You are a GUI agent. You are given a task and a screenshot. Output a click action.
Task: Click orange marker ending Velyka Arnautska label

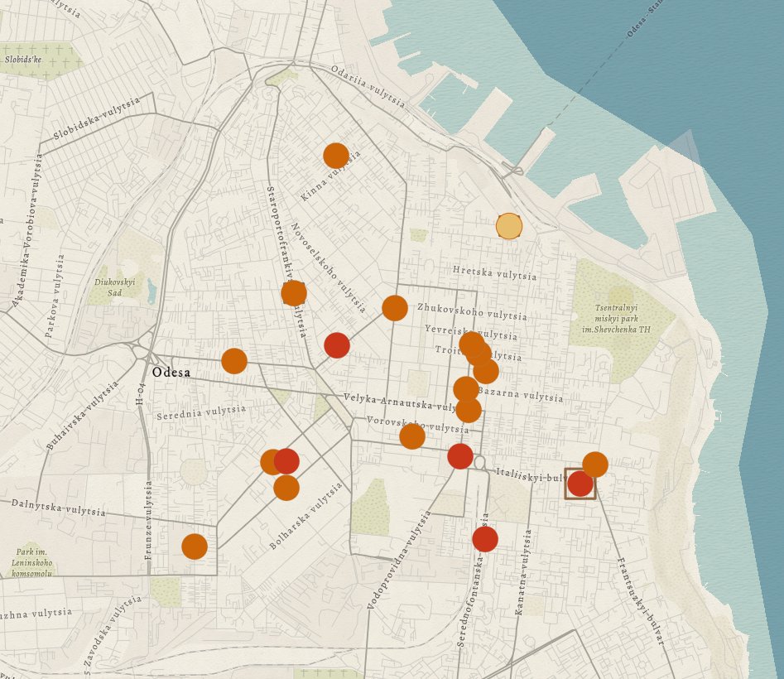tap(469, 410)
